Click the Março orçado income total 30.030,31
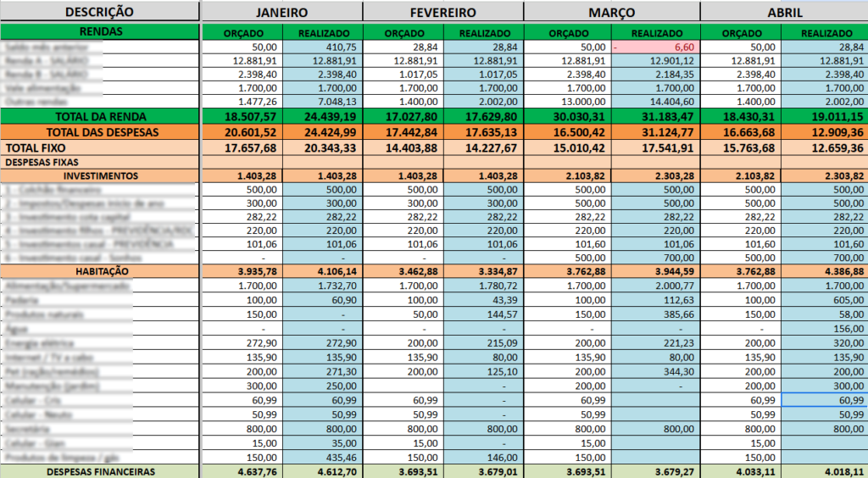This screenshot has width=868, height=478. 570,116
